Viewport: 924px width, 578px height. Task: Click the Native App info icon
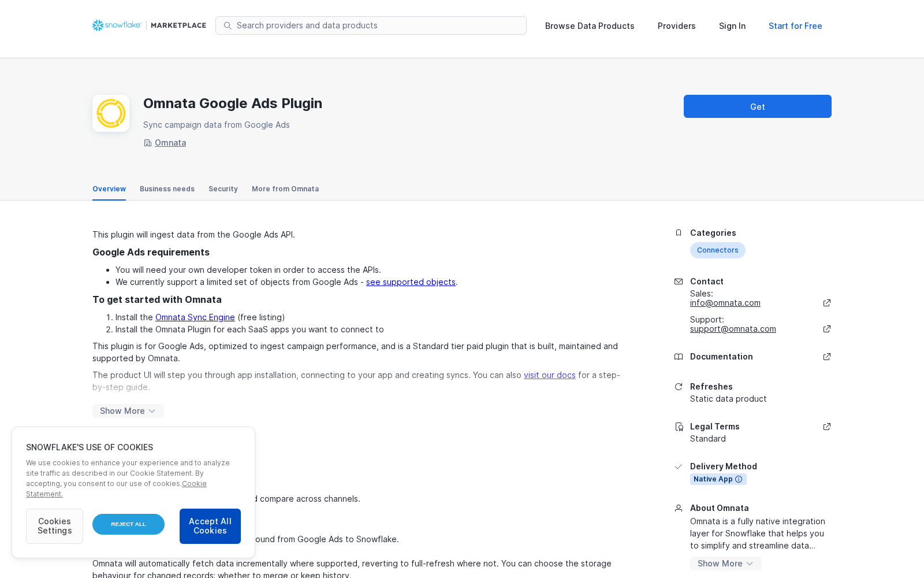739,479
